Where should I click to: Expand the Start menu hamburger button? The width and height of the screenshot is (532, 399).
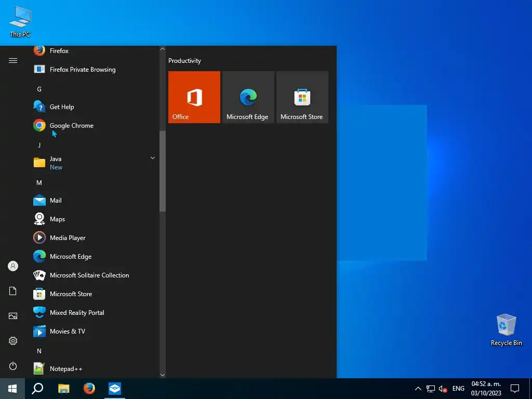pos(13,60)
